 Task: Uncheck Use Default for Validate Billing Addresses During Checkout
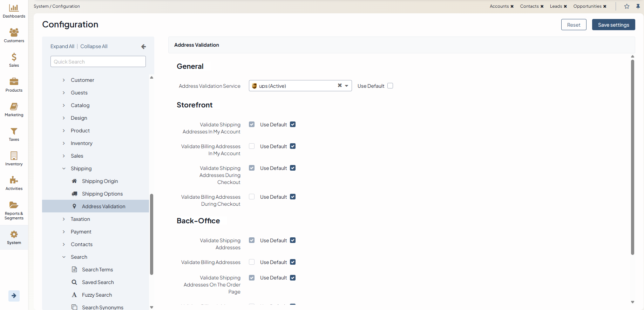pos(293,197)
